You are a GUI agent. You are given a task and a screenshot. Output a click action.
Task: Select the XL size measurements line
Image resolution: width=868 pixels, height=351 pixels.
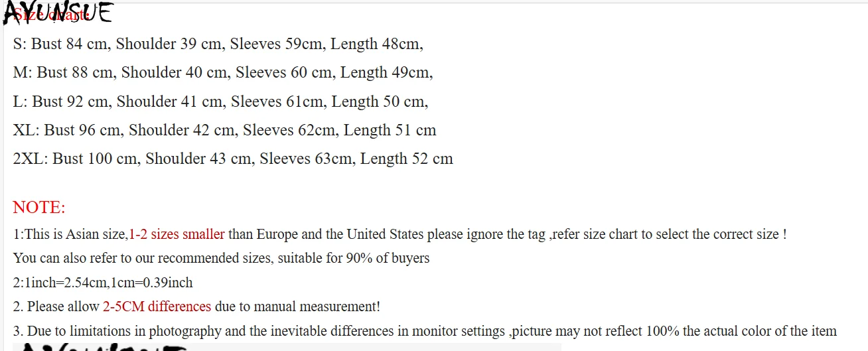224,130
